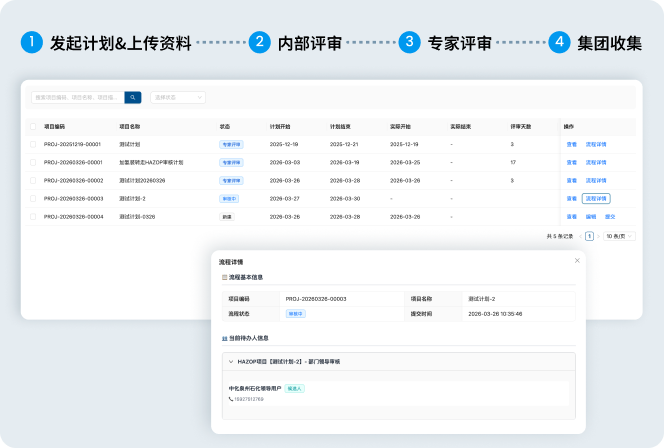This screenshot has height=448, width=664.
Task: Open the 选择状态 status filter dropdown
Action: [x=178, y=97]
